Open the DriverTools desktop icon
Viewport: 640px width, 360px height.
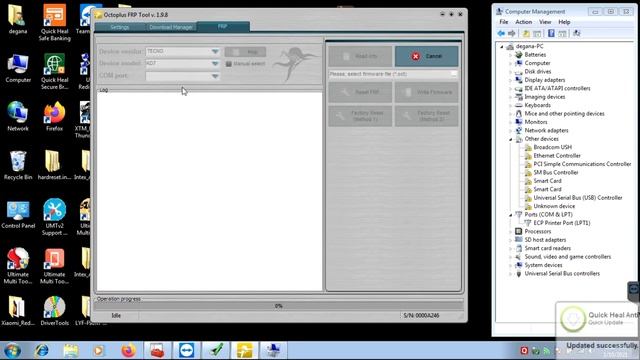pos(54,310)
